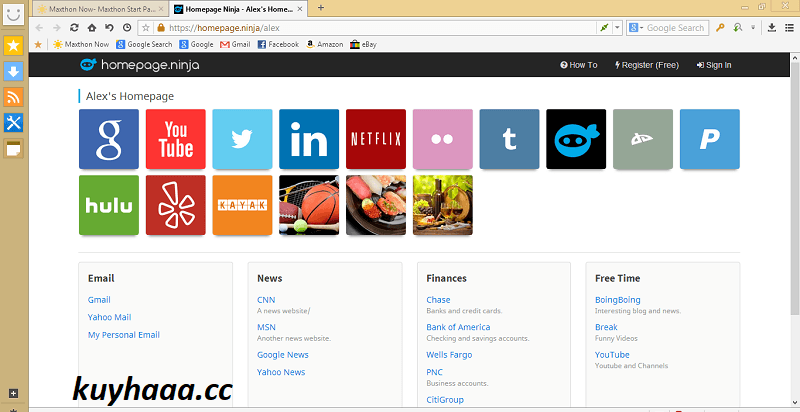800x412 pixels.
Task: Open Yahoo Mail link under Email
Action: pos(109,317)
